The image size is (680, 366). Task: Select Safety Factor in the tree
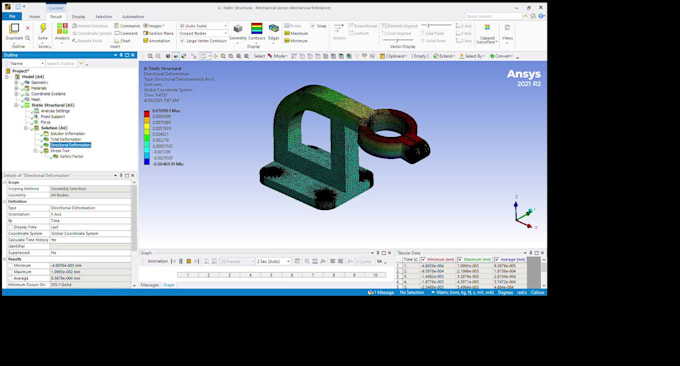[72, 157]
